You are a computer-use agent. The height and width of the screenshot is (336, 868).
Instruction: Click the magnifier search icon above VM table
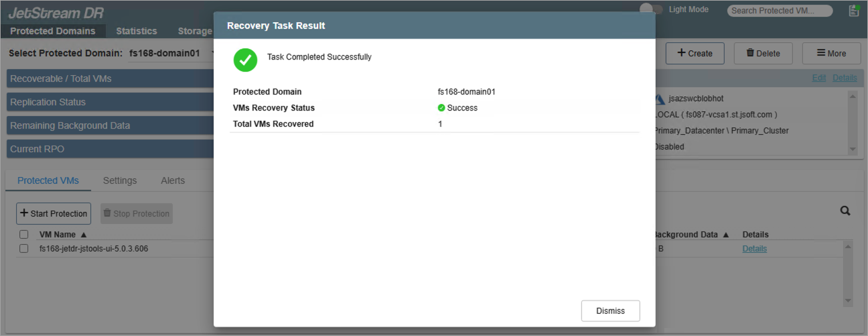coord(845,211)
